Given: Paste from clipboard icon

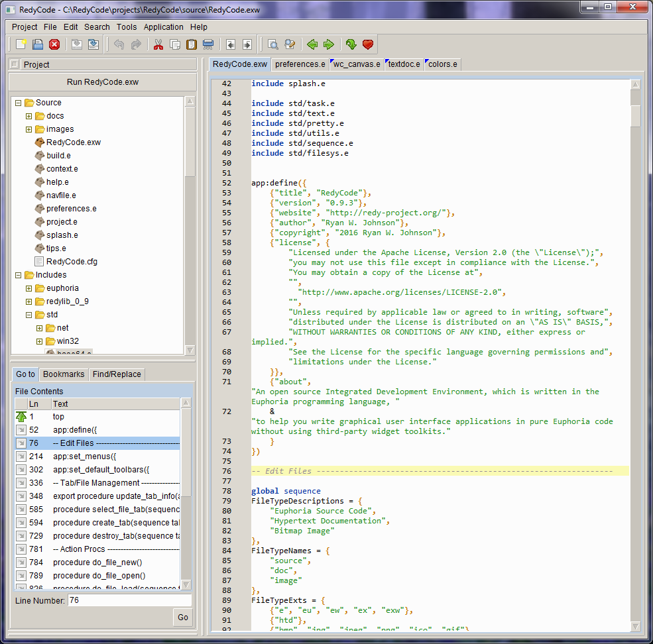Looking at the screenshot, I should coord(192,44).
